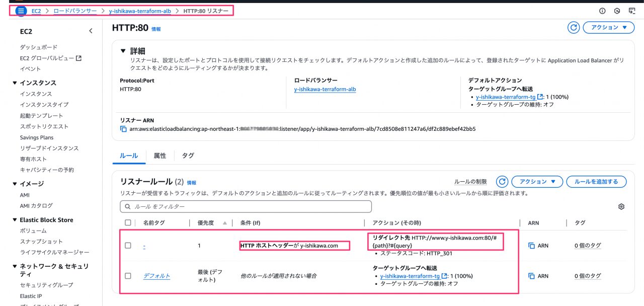Open スポットリクエスト in the sidebar

(44, 126)
